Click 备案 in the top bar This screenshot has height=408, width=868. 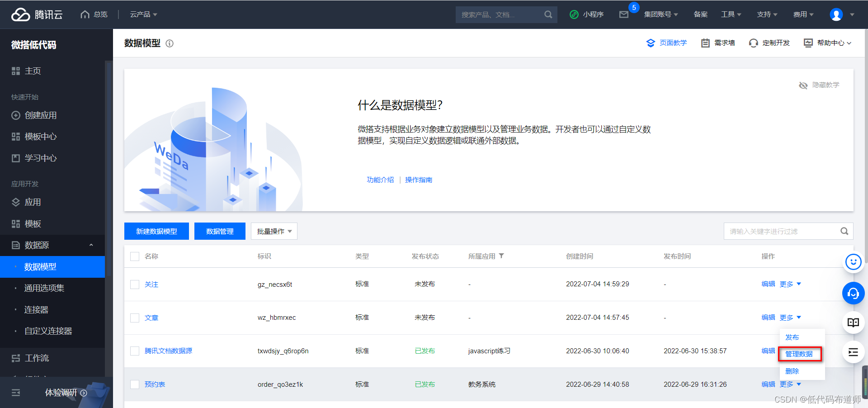click(701, 14)
